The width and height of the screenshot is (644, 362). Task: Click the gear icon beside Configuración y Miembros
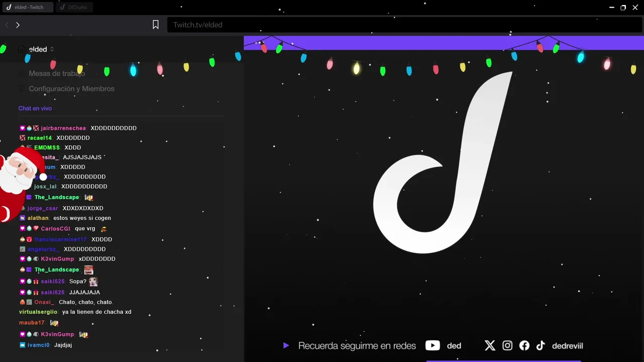[x=21, y=88]
